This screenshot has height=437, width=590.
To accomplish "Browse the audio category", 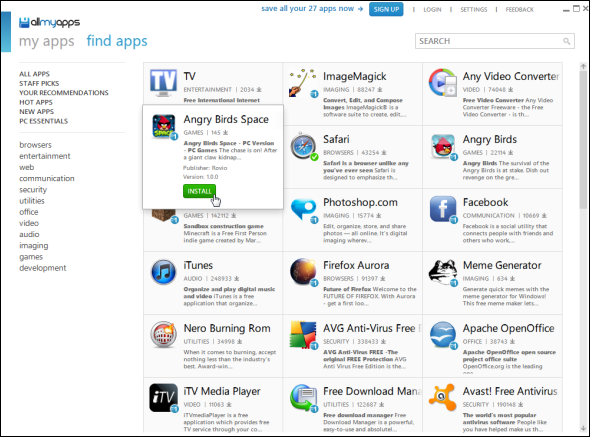I will [29, 234].
